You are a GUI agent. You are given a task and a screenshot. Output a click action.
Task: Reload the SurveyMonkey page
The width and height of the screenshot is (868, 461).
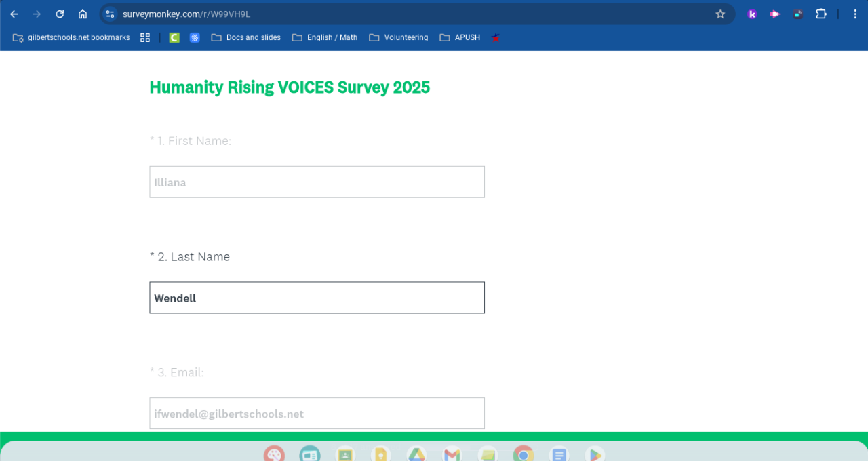(60, 14)
